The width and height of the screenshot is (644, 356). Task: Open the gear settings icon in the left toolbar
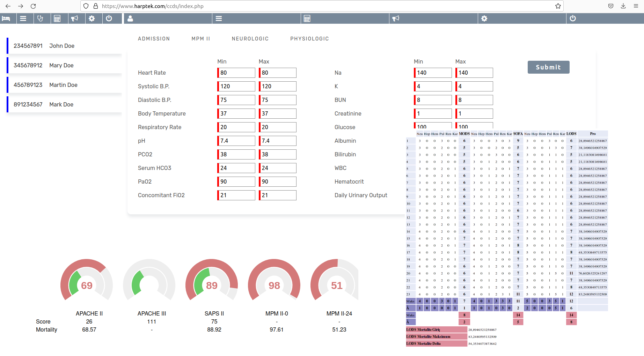tap(92, 18)
